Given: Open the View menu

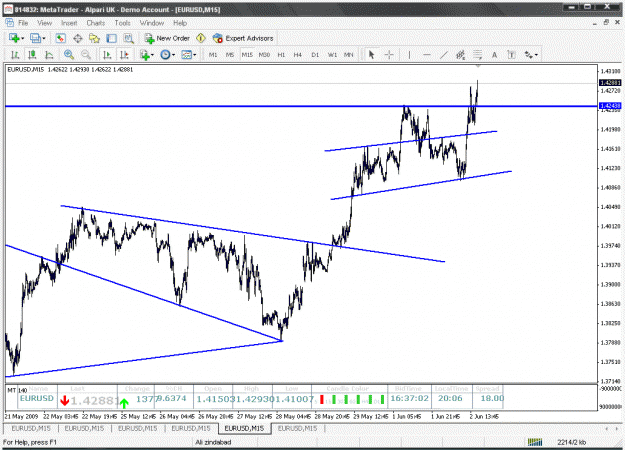Looking at the screenshot, I should [45, 23].
